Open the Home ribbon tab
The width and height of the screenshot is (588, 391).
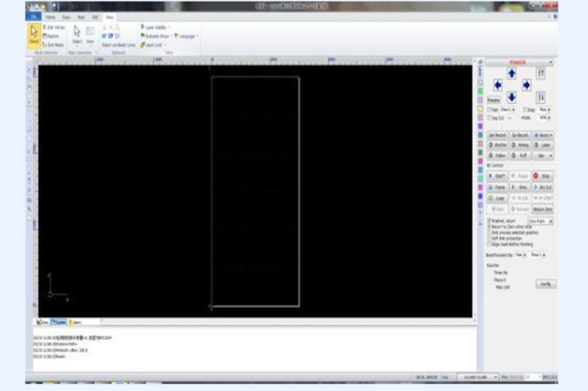pyautogui.click(x=52, y=17)
